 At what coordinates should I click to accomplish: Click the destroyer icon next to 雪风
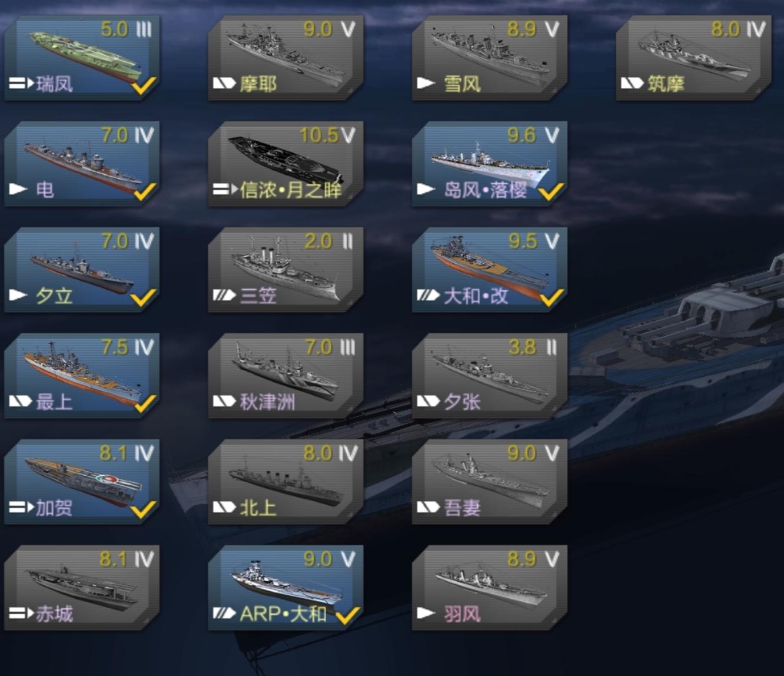(426, 84)
